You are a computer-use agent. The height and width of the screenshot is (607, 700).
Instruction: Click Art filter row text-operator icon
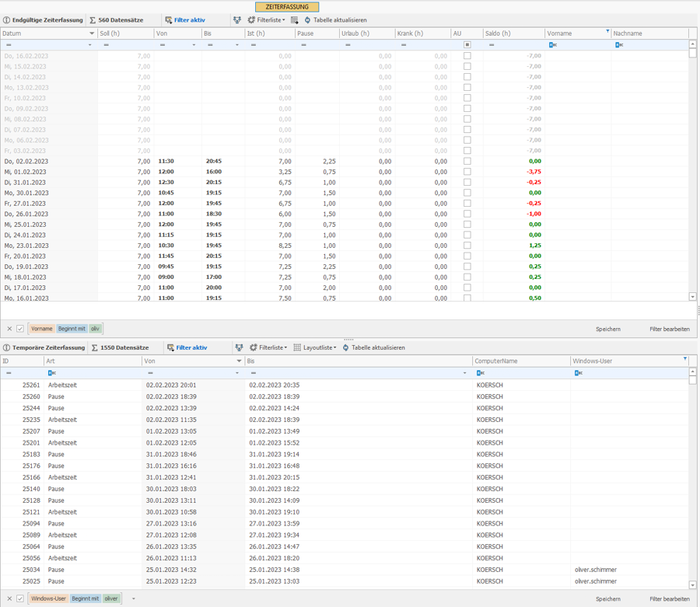[52, 373]
